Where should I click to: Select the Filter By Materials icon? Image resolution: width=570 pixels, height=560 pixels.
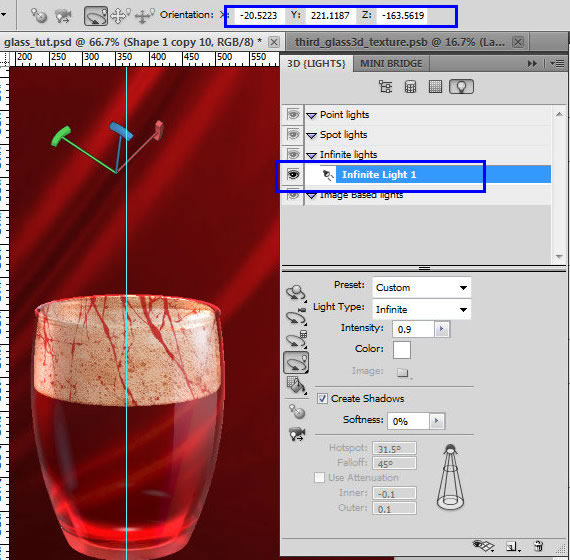tap(435, 87)
